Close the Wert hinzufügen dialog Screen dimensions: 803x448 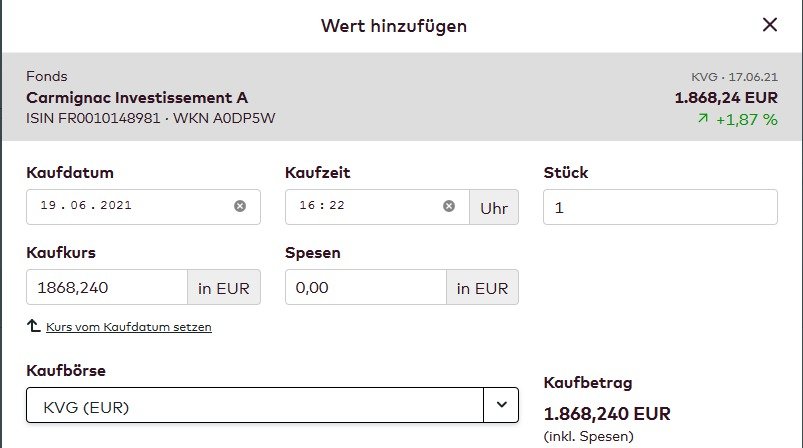tap(770, 25)
